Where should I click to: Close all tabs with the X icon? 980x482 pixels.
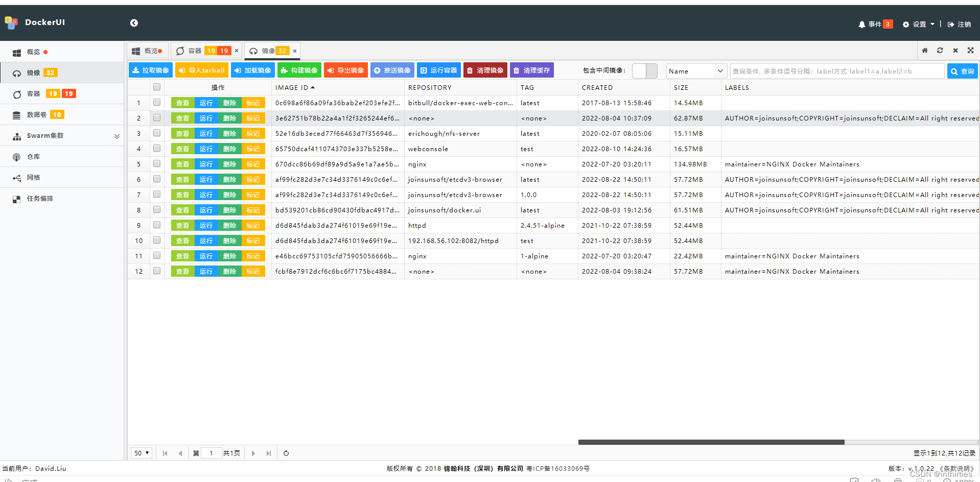click(955, 51)
